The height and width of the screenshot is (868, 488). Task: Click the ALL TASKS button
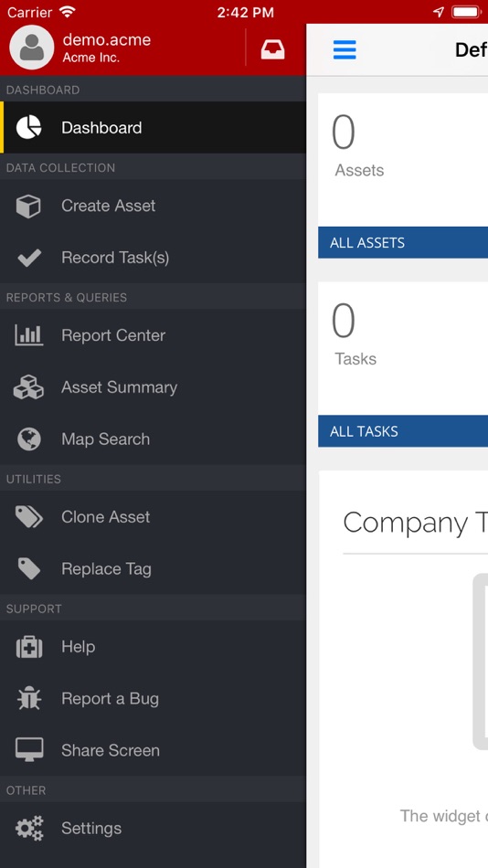403,431
